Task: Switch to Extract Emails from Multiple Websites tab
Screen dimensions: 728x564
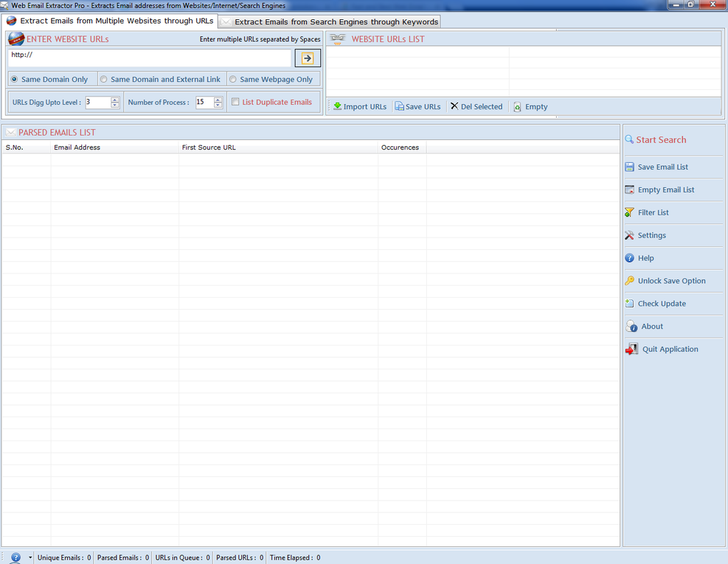Action: point(110,21)
